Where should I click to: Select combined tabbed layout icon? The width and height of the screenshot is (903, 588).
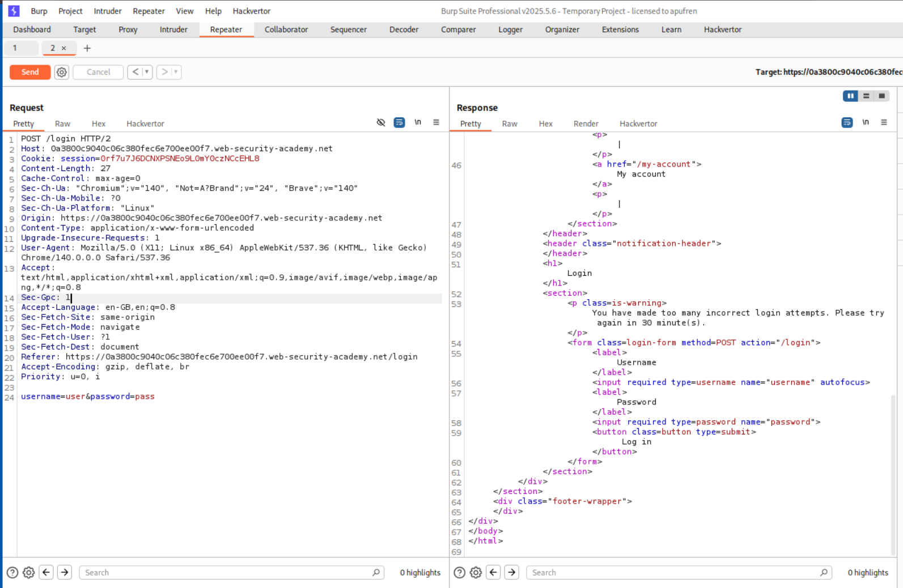click(x=881, y=96)
